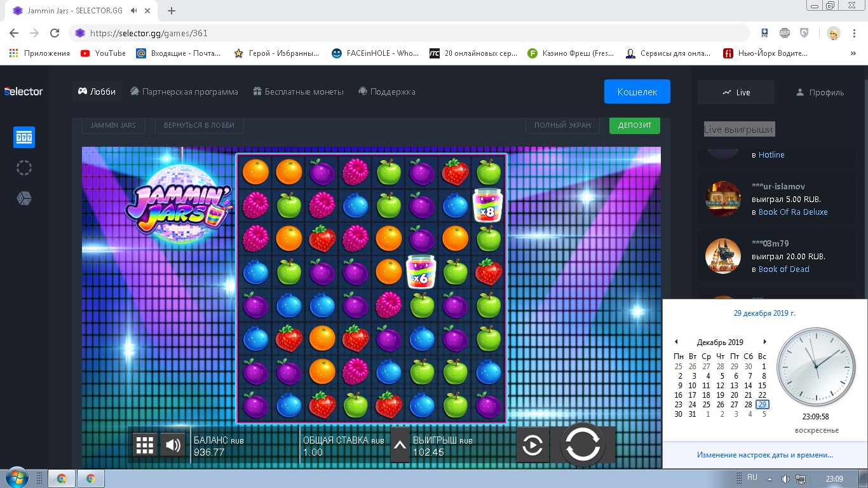Switch to the Live tab
The width and height of the screenshot is (868, 488).
click(736, 92)
